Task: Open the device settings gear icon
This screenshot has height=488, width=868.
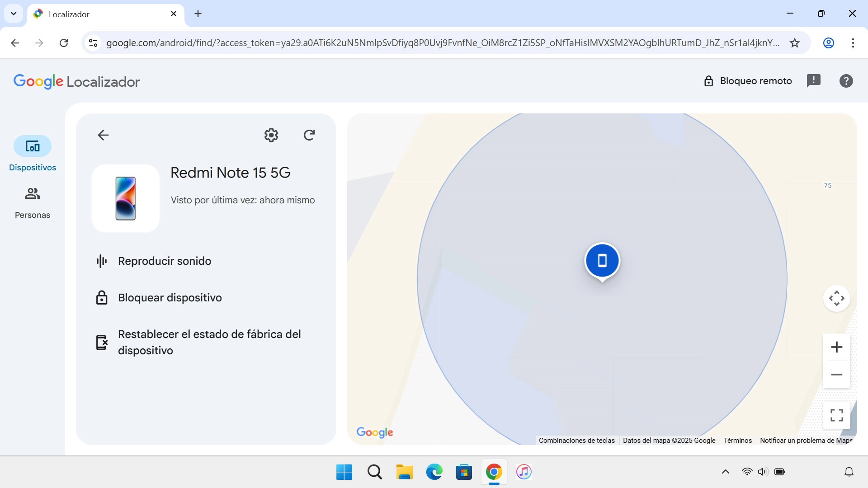Action: coord(271,135)
